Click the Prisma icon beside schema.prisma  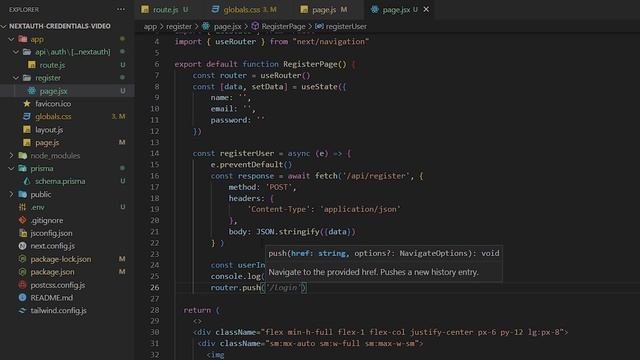27,181
